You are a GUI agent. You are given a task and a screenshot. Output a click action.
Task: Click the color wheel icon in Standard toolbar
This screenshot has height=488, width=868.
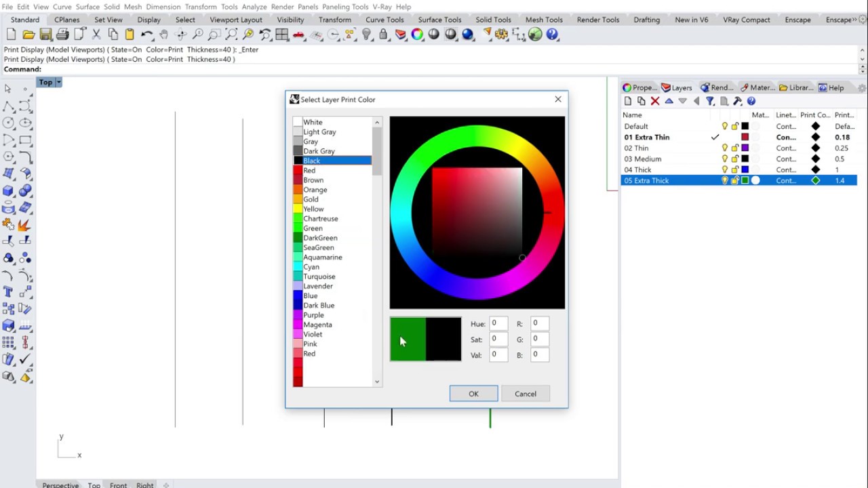point(417,35)
